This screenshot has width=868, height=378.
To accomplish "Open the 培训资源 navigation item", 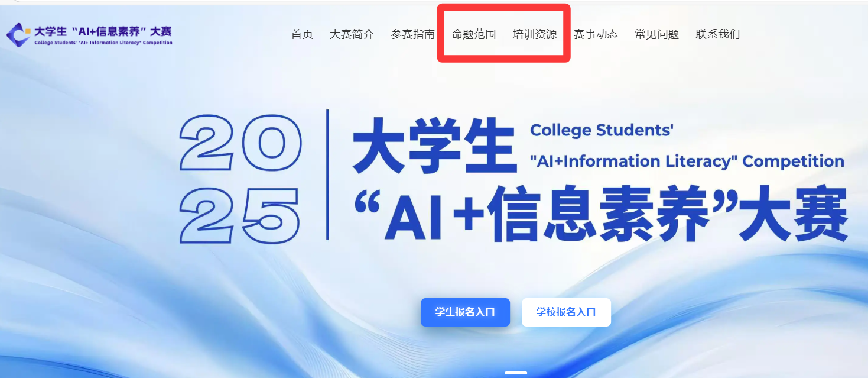I will tap(535, 34).
